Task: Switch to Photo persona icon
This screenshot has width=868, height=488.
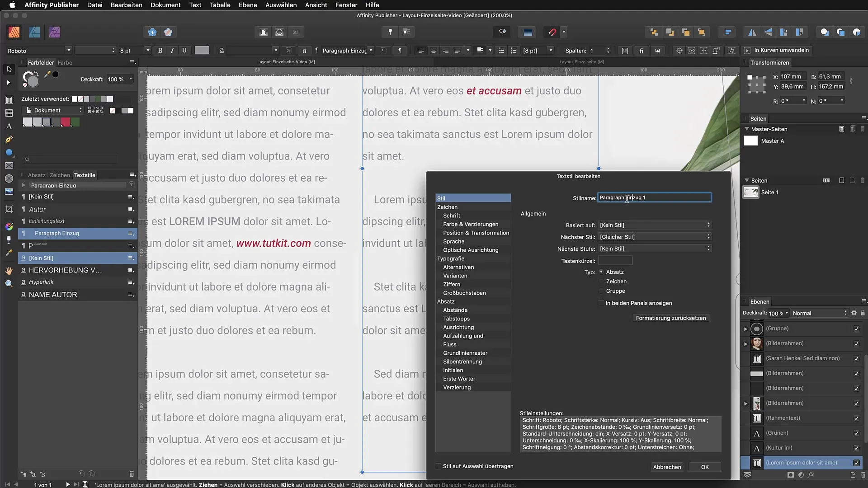Action: [55, 32]
